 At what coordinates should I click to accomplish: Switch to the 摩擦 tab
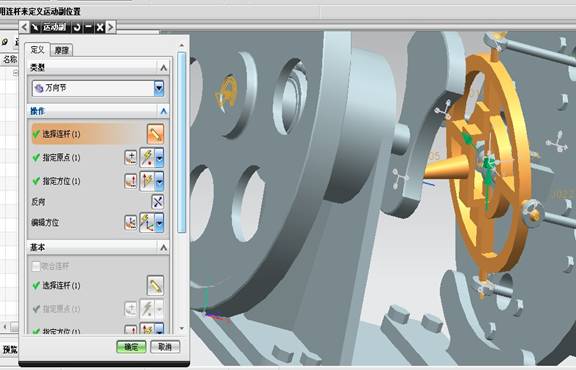pyautogui.click(x=61, y=50)
